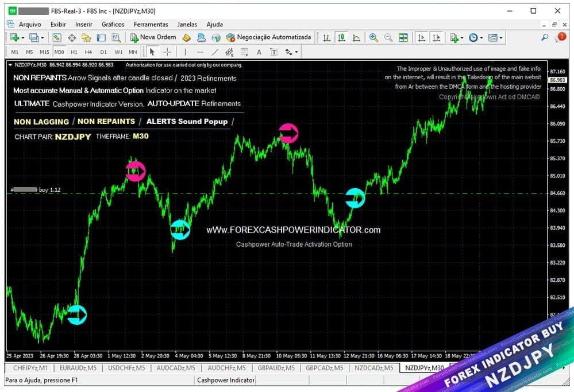Screen dimensions: 574x392
Task: Draw a horizontal line on the chart
Action: tap(201, 52)
